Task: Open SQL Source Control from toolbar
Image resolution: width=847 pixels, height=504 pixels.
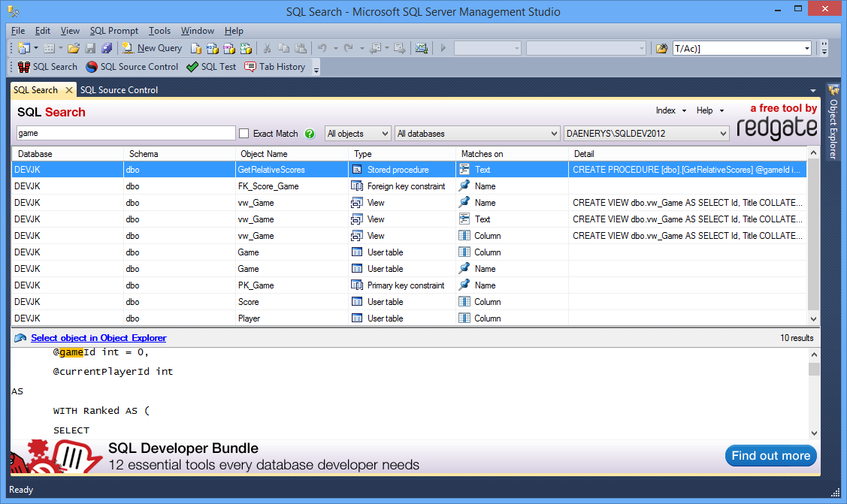Action: click(x=132, y=67)
